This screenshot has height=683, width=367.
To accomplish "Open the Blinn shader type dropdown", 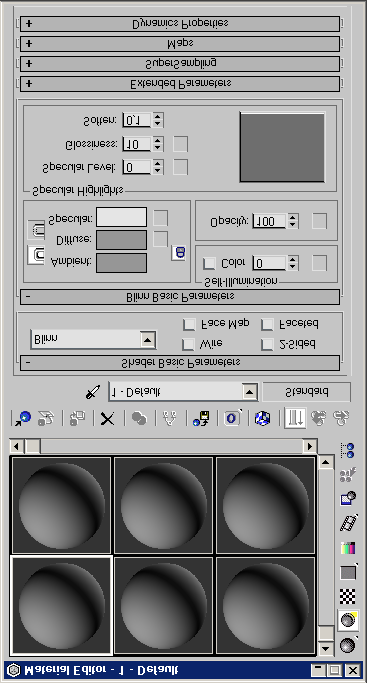I will 93,338.
